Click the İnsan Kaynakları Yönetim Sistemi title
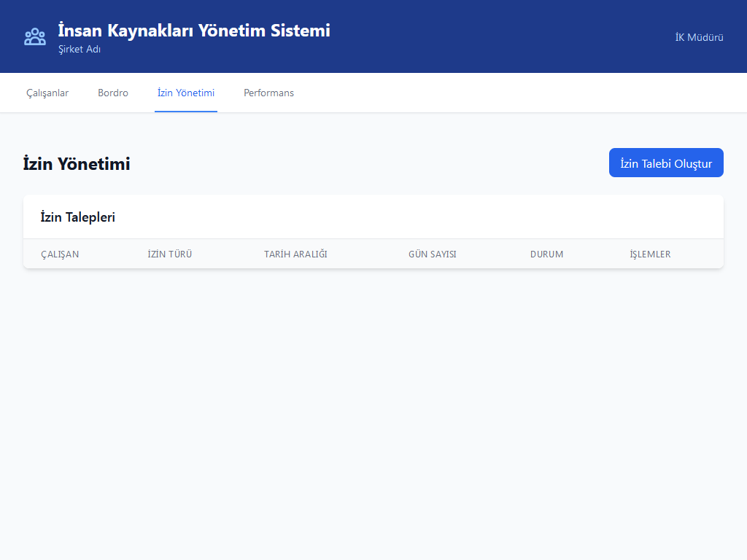 point(194,31)
